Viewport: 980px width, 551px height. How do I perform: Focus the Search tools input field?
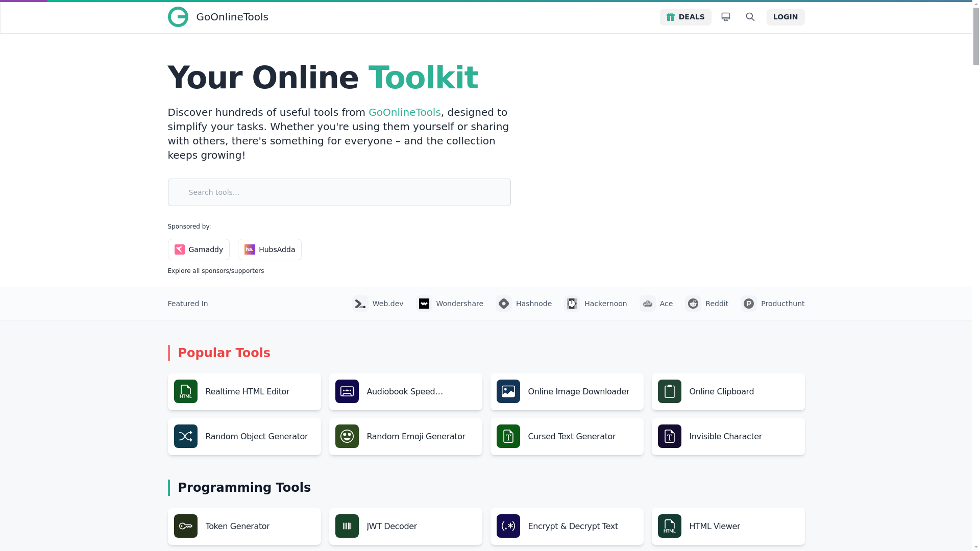[339, 192]
